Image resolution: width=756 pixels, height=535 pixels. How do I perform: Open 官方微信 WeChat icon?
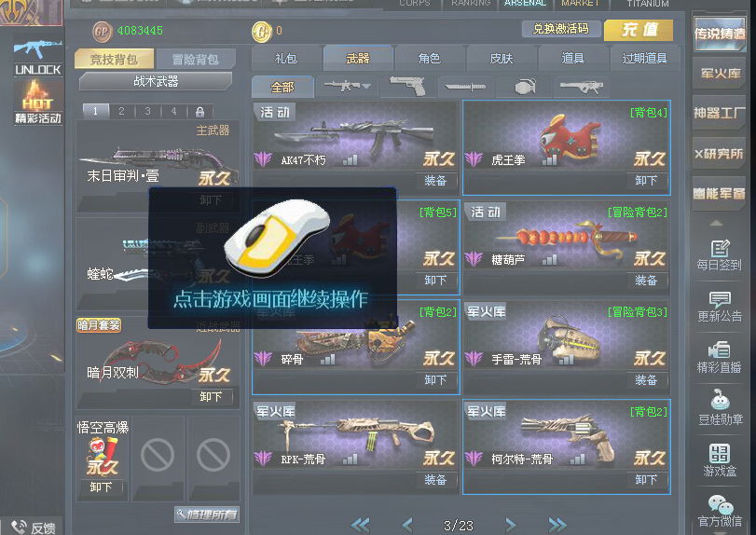click(720, 512)
